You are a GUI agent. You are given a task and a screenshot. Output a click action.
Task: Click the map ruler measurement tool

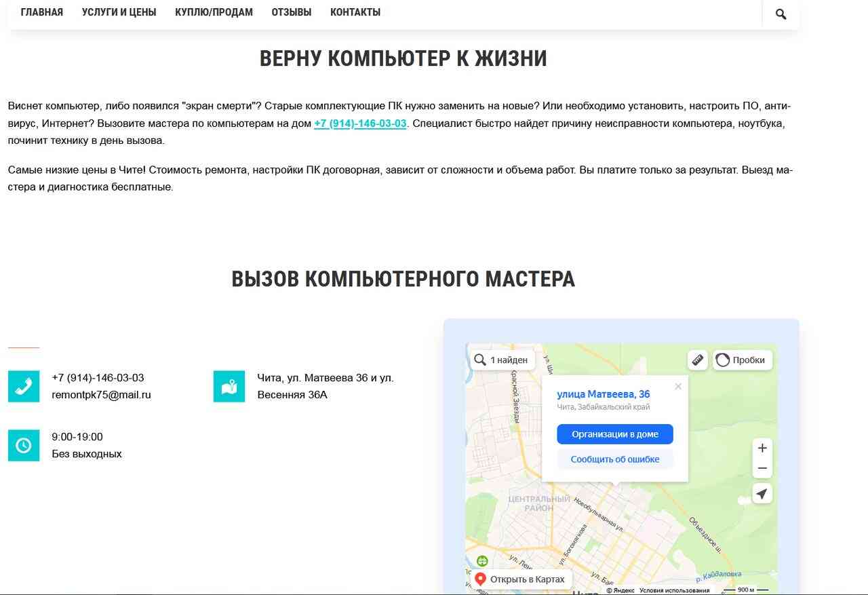point(697,360)
